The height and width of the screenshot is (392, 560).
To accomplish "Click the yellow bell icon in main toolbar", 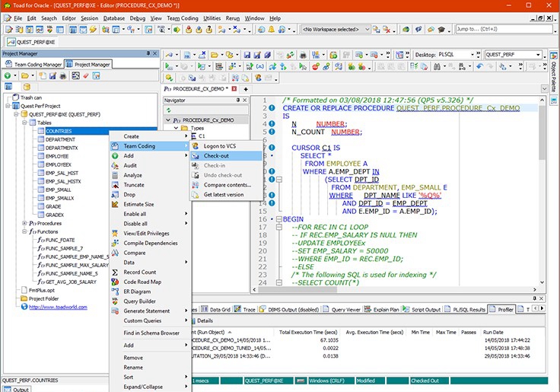I will tap(272, 29).
